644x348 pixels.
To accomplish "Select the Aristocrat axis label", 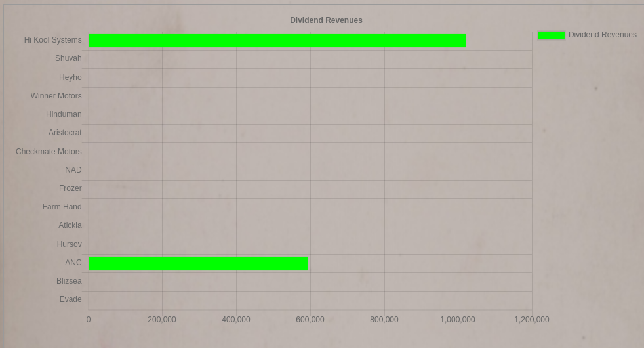I will tap(65, 133).
